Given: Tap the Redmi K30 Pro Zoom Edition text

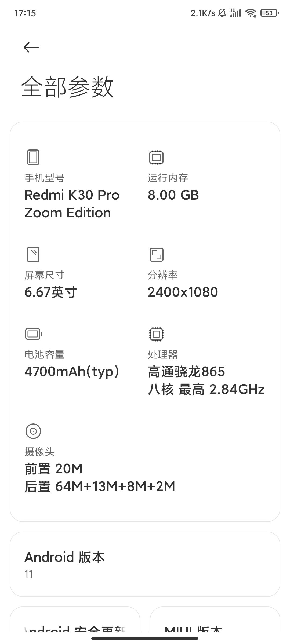Looking at the screenshot, I should point(72,204).
